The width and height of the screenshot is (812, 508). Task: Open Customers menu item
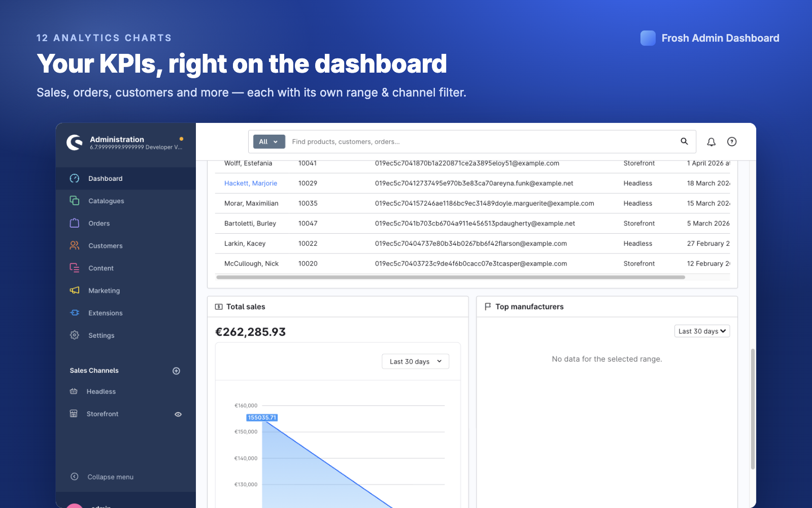pos(125,245)
